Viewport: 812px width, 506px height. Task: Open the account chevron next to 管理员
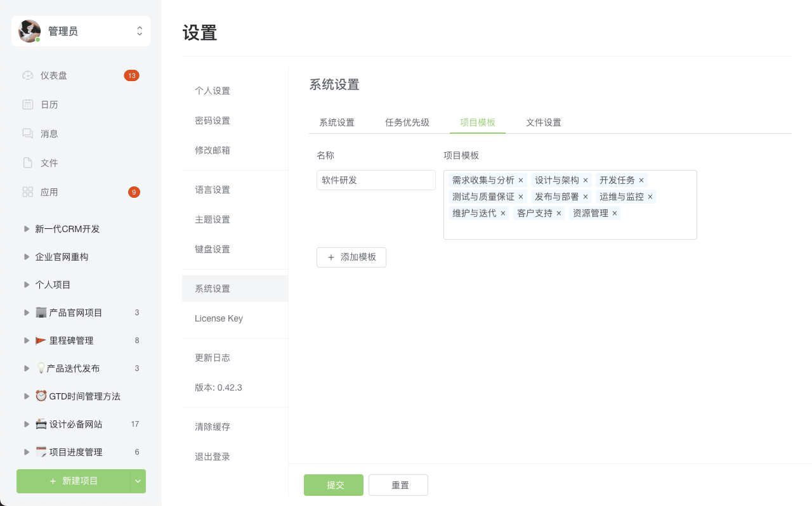point(139,30)
